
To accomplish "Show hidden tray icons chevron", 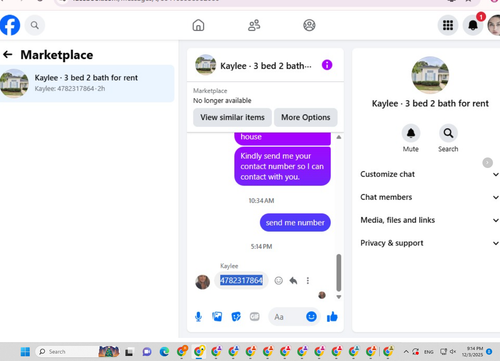I will (x=406, y=351).
